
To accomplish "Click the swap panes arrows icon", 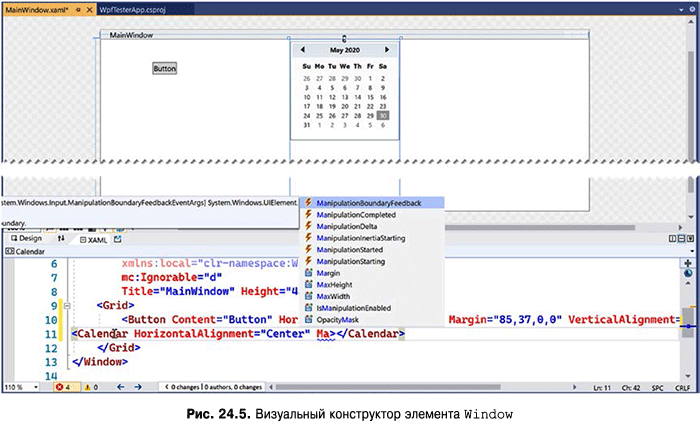I will 61,239.
